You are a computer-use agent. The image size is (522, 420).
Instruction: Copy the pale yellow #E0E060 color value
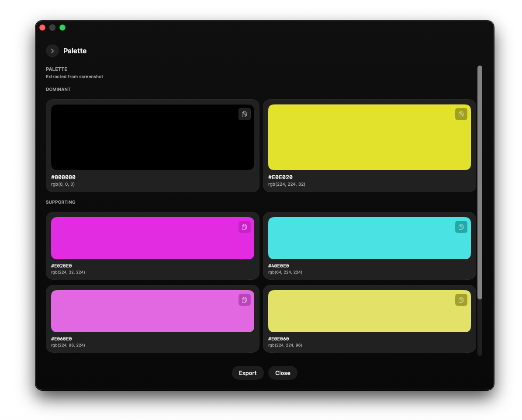click(x=461, y=300)
